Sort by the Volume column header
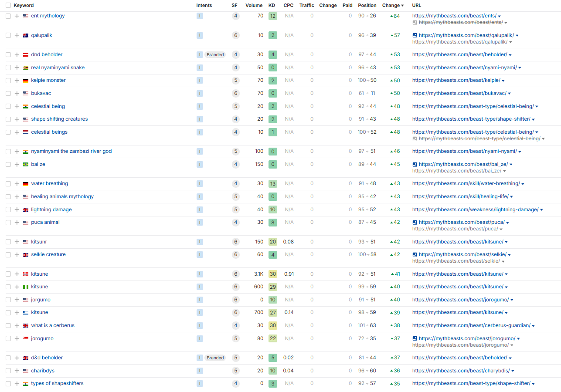 coord(254,6)
